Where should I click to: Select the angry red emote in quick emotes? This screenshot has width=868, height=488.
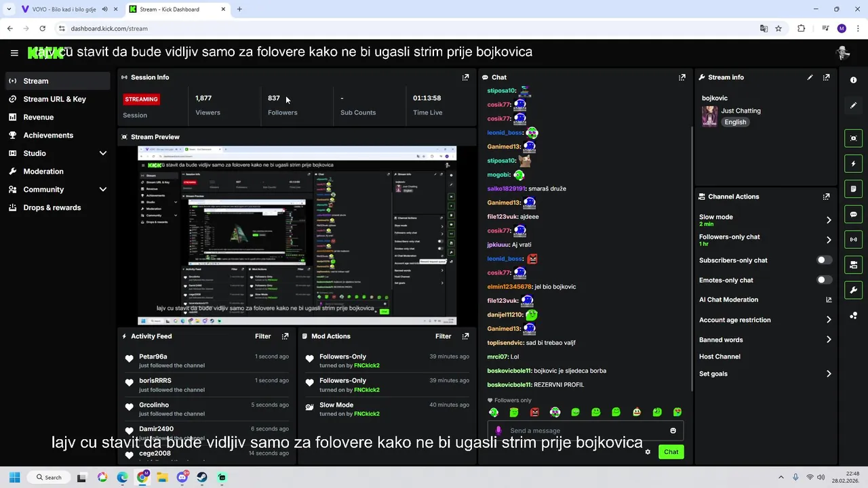point(534,412)
